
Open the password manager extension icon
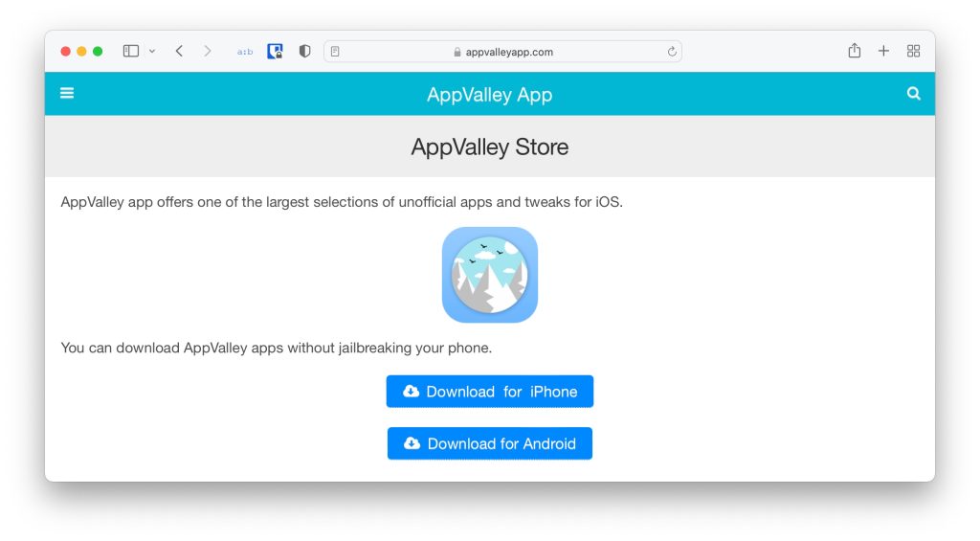tap(275, 52)
